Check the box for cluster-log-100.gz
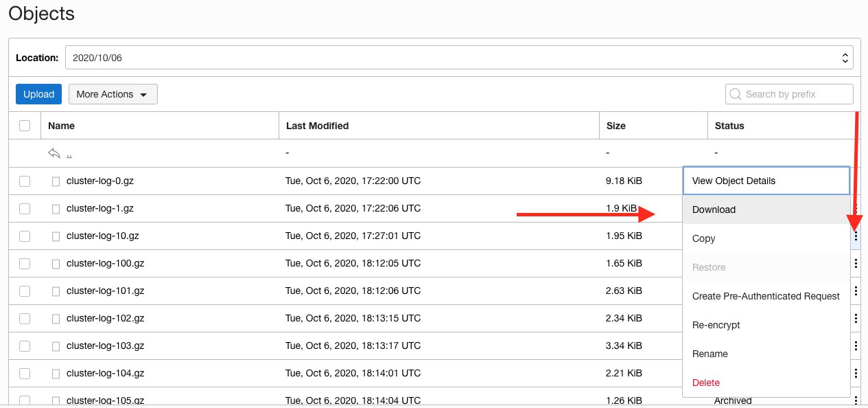The width and height of the screenshot is (868, 408). pos(25,264)
